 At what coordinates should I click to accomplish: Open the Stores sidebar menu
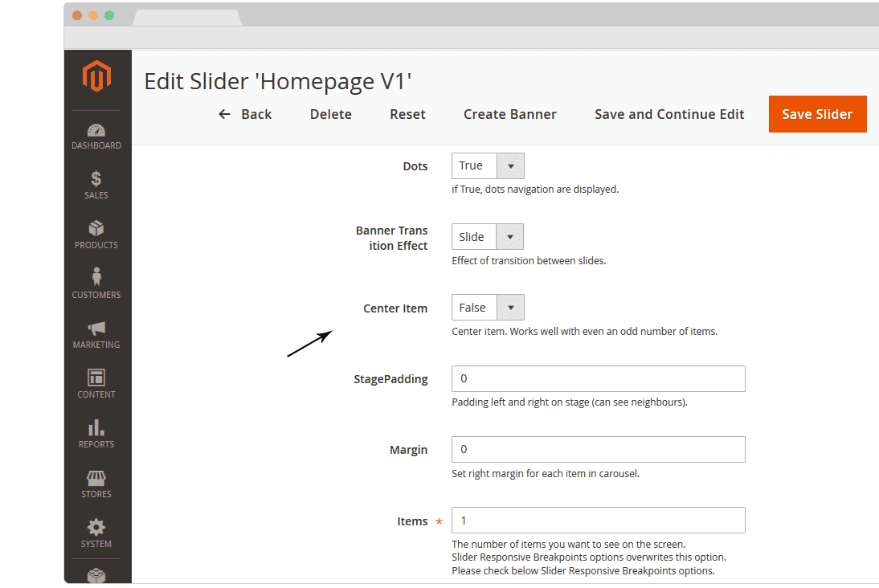tap(96, 484)
